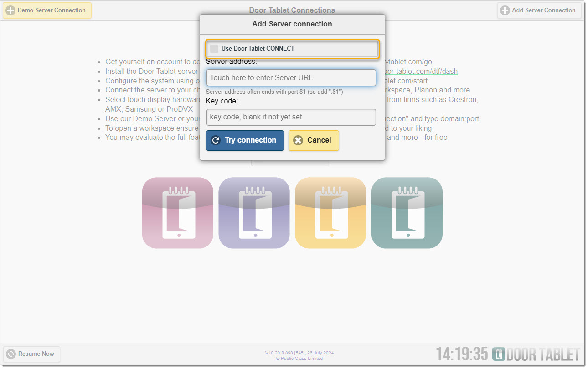Cancel the Add Server connection dialog
Viewport: 588px width, 369px height.
pos(314,140)
